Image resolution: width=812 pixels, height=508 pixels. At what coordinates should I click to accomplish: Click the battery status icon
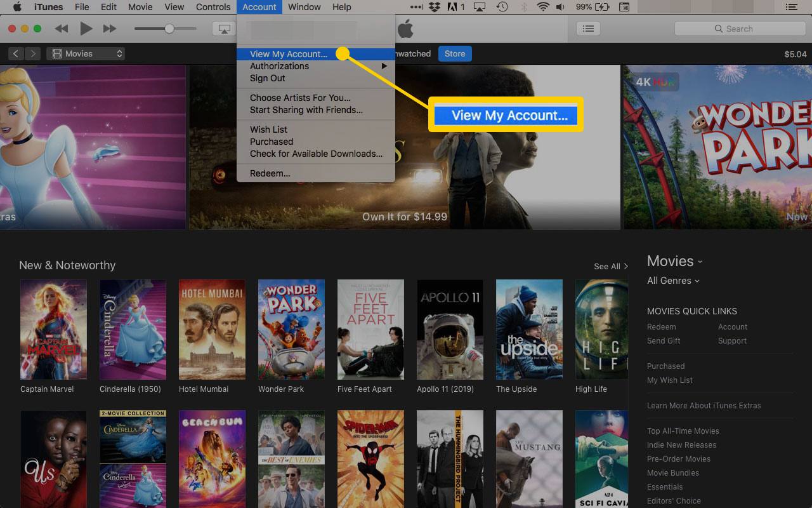[x=601, y=7]
